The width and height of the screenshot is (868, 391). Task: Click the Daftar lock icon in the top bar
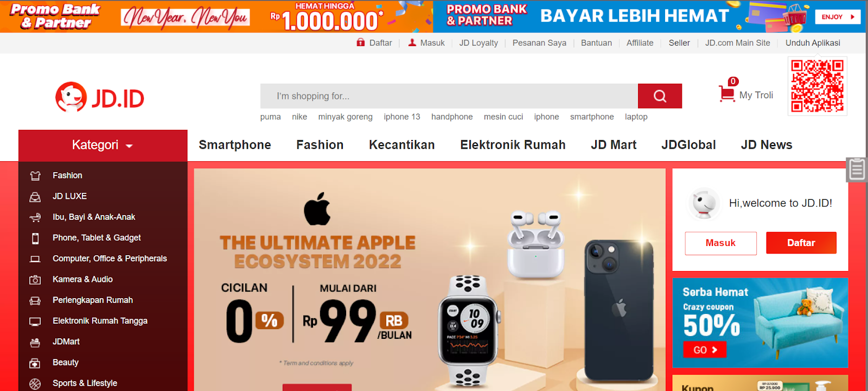361,42
